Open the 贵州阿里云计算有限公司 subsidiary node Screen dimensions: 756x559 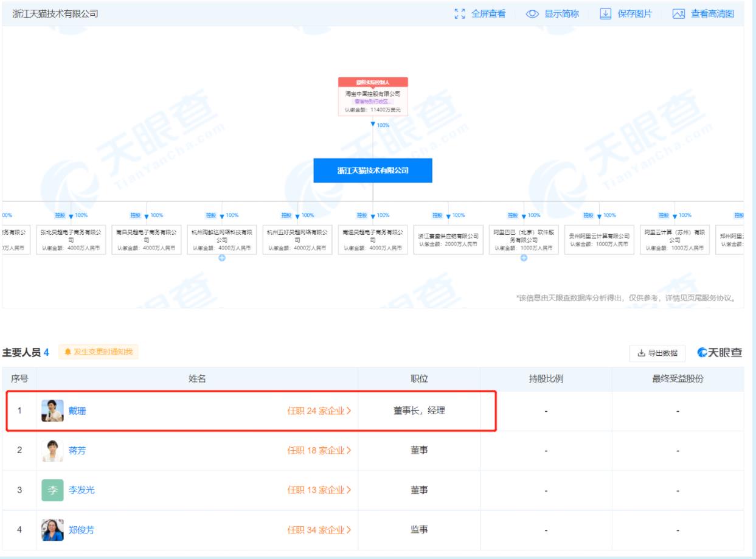point(599,240)
